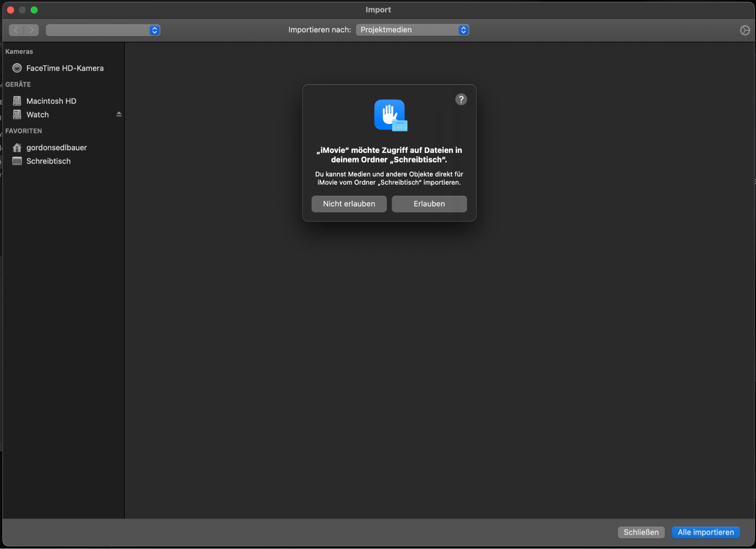Click the Schreibtisch desktop icon

click(x=17, y=161)
